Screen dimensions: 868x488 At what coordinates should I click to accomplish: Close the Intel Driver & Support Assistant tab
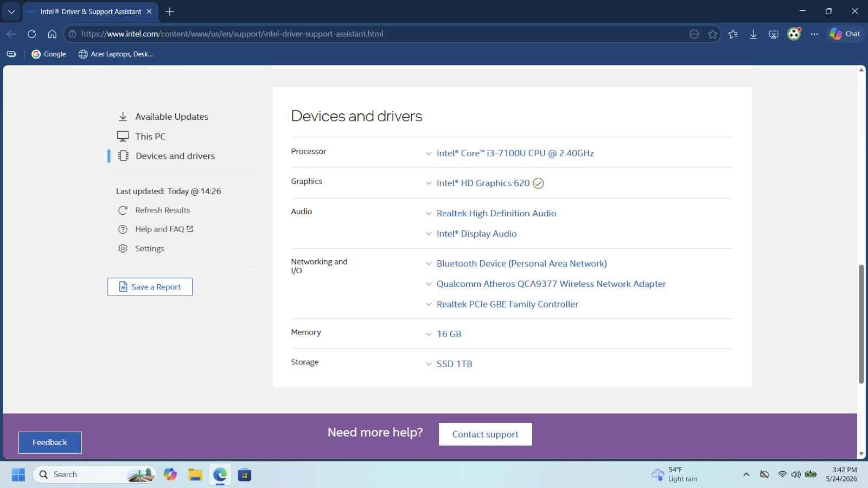pyautogui.click(x=149, y=11)
